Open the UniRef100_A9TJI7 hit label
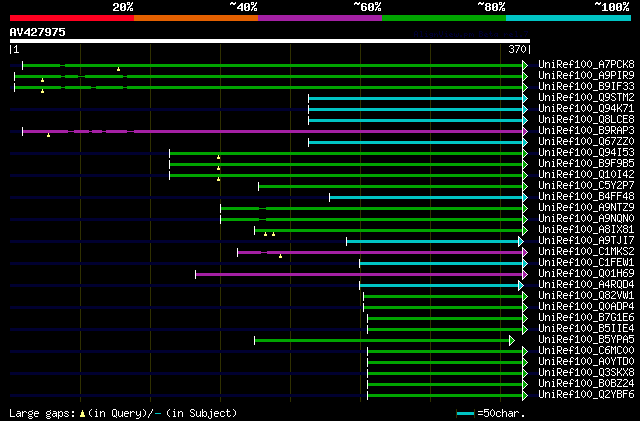The width and height of the screenshot is (640, 421). [586, 241]
